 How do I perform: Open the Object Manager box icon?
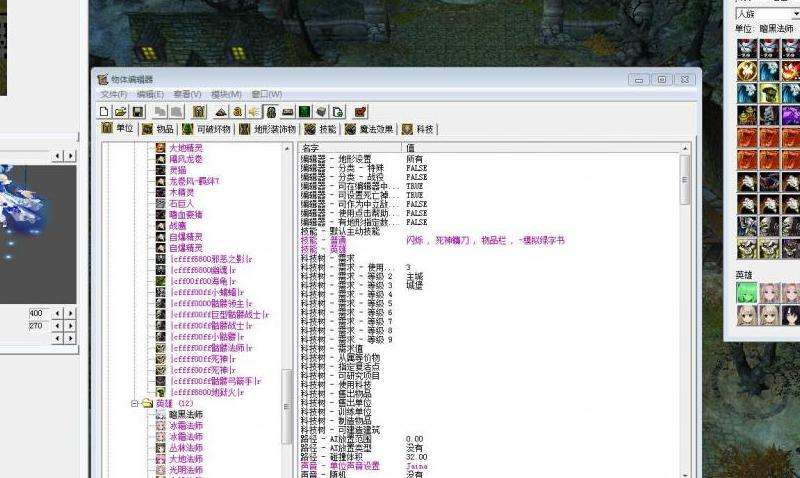click(x=321, y=112)
